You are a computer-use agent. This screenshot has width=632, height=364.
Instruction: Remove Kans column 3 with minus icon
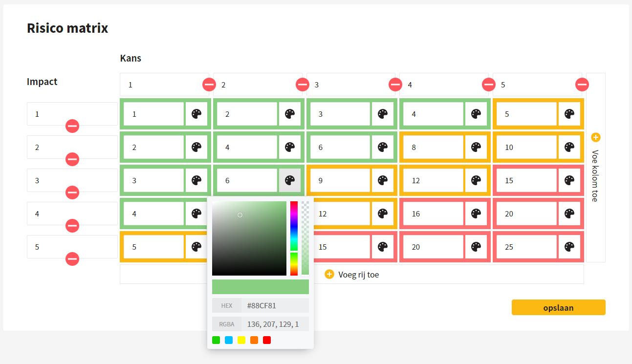coord(395,85)
